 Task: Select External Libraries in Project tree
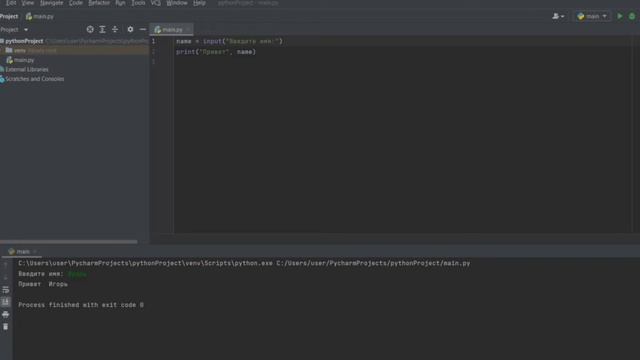click(x=27, y=69)
